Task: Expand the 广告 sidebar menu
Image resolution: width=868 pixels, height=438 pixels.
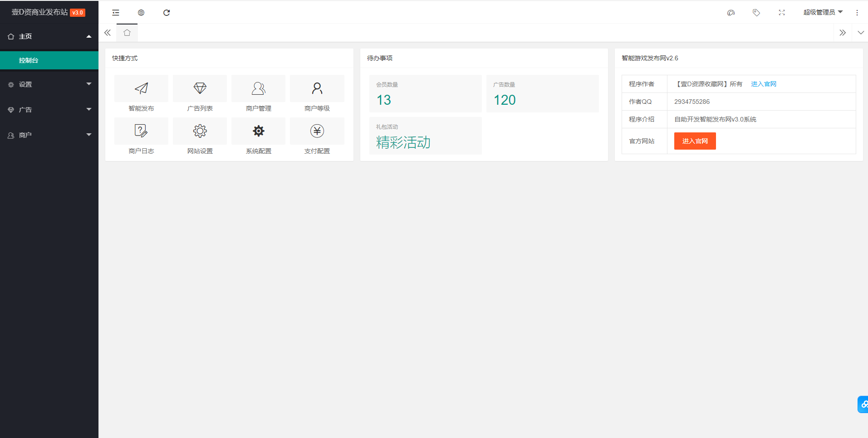Action: [x=49, y=110]
